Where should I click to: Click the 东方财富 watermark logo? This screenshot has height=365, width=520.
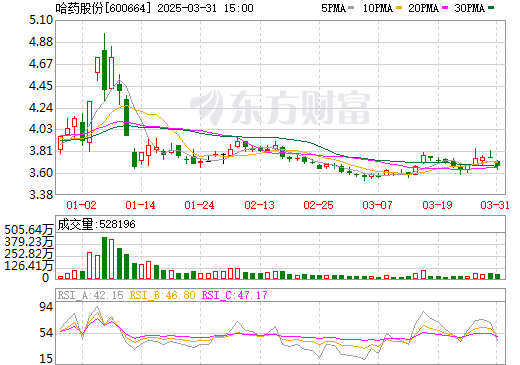click(280, 107)
